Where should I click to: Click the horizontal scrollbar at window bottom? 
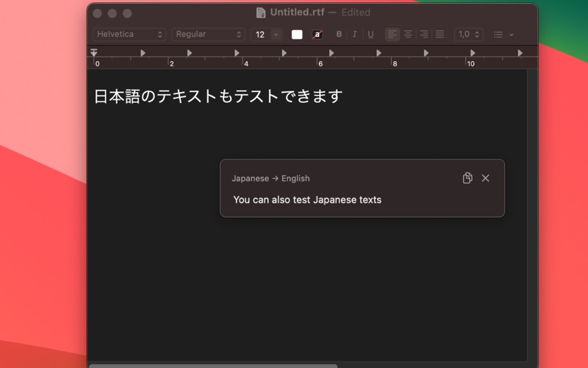[213, 366]
